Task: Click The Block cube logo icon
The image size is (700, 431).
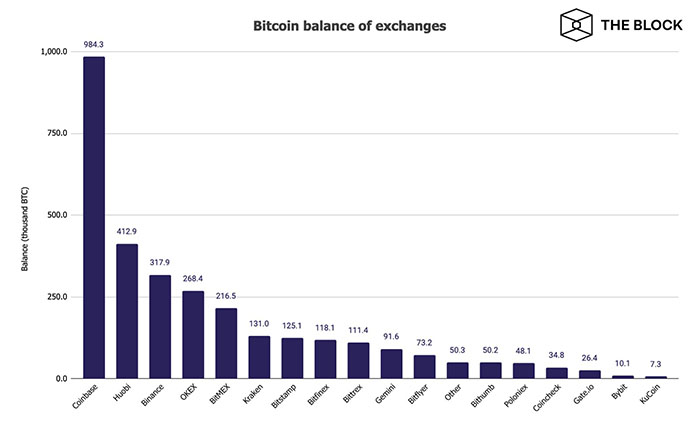Action: point(576,25)
